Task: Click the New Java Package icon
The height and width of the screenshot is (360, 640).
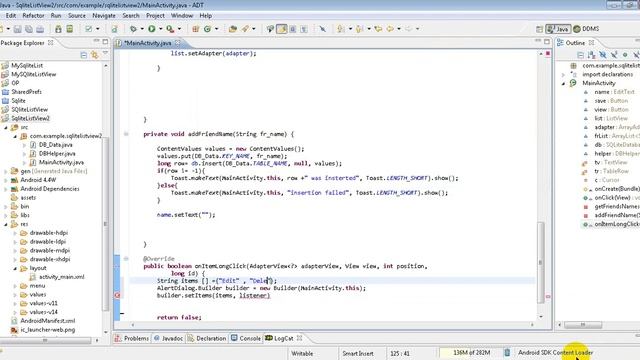Action: point(196,29)
